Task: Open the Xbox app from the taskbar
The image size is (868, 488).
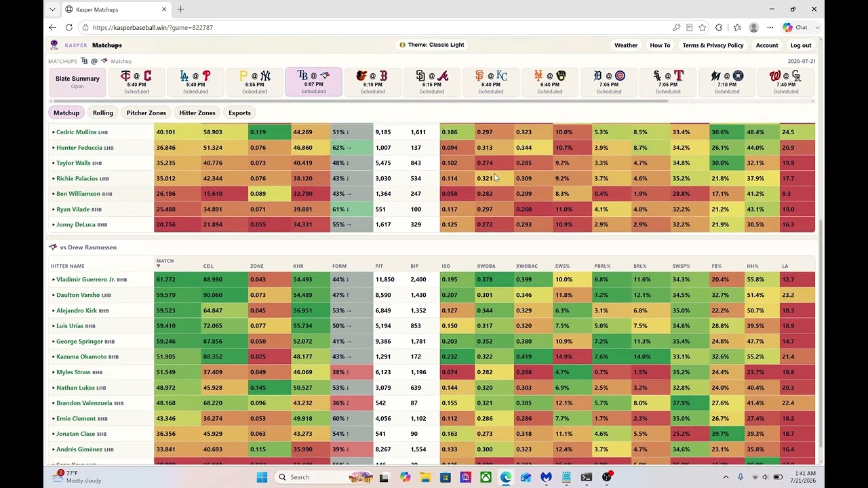Action: [486, 477]
